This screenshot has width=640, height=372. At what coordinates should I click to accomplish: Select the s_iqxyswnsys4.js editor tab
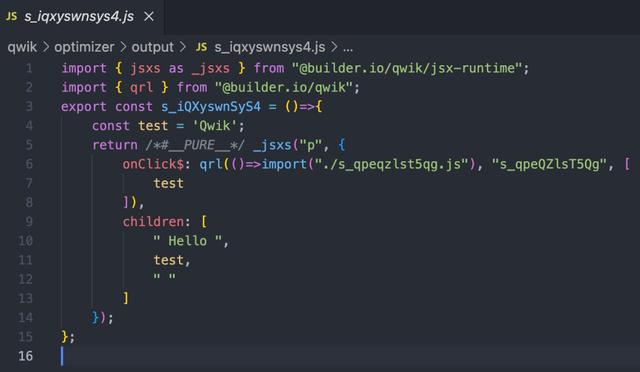(x=82, y=17)
